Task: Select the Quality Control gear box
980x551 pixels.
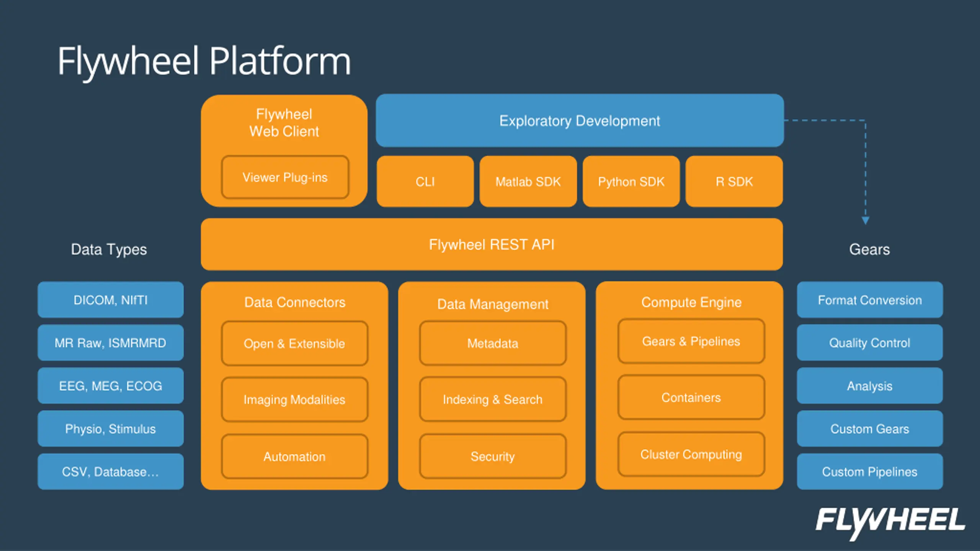Action: (870, 342)
